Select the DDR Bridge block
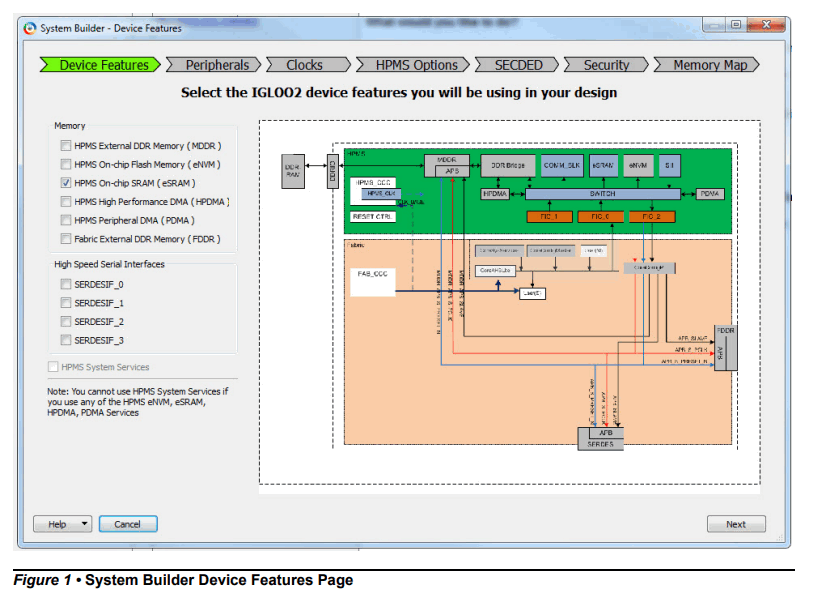The height and width of the screenshot is (603, 814). pos(508,166)
